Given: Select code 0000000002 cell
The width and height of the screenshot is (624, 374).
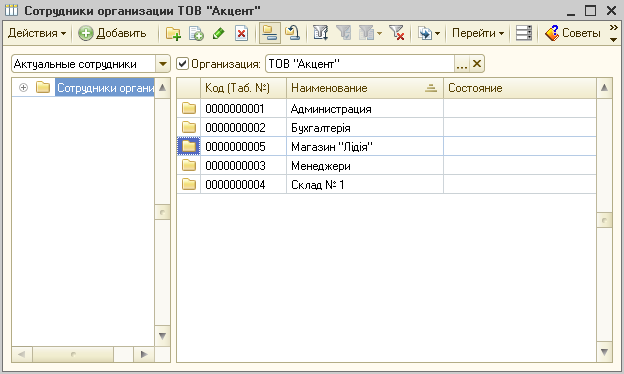Looking at the screenshot, I should click(244, 128).
